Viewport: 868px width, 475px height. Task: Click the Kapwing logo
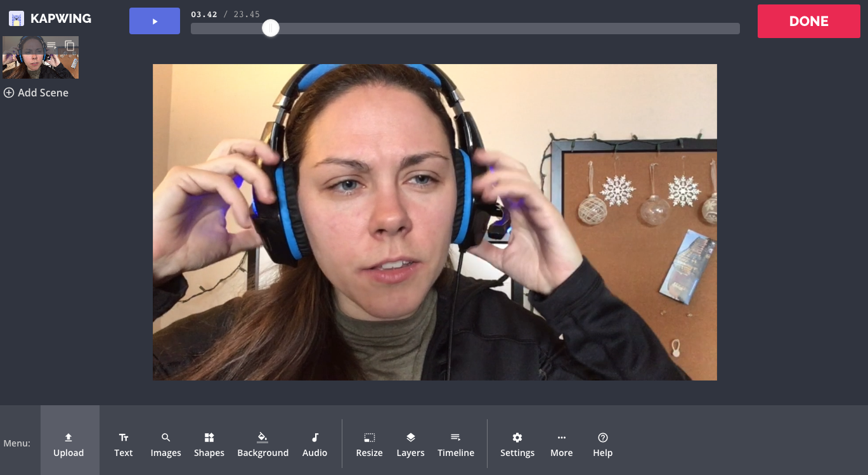[50, 18]
